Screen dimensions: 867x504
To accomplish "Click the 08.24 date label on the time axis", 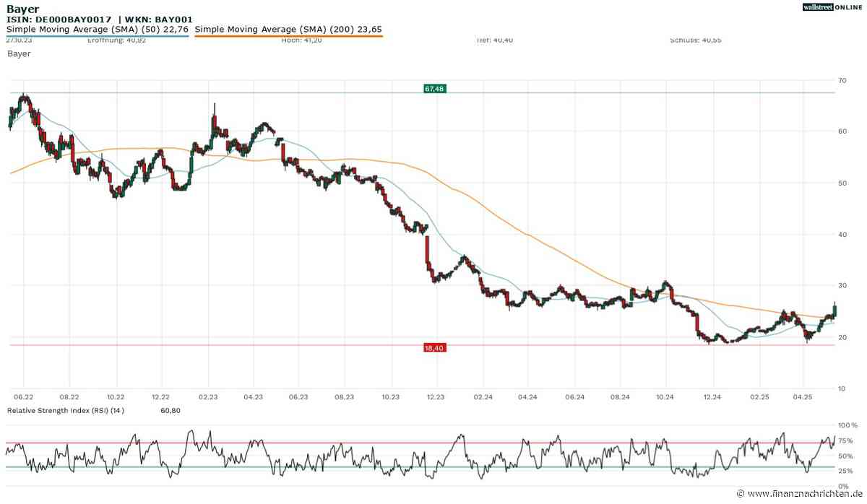I will click(x=619, y=397).
